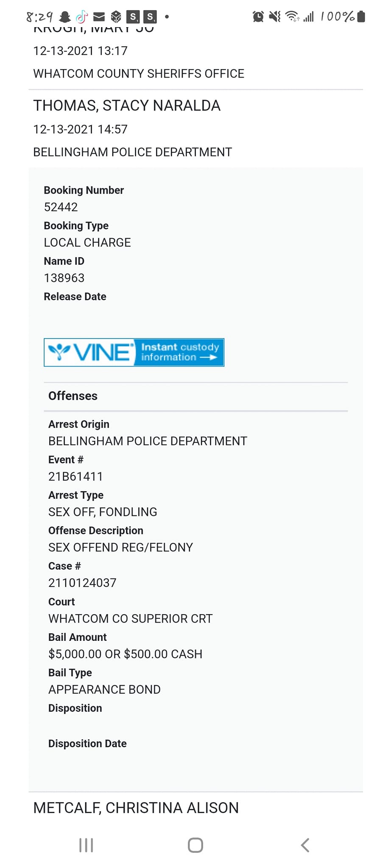This screenshot has height=868, width=391.
Task: Tap the email envelope notification icon
Action: click(99, 17)
